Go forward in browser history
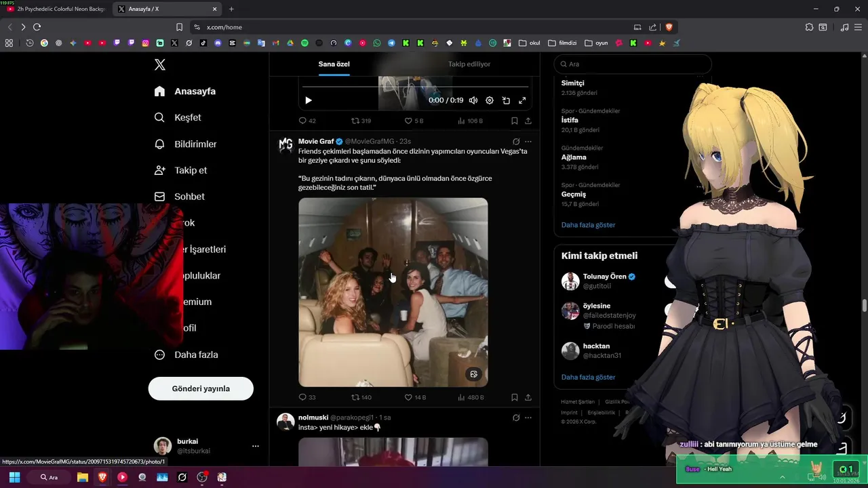Screen dimensions: 868x488 pyautogui.click(x=23, y=27)
